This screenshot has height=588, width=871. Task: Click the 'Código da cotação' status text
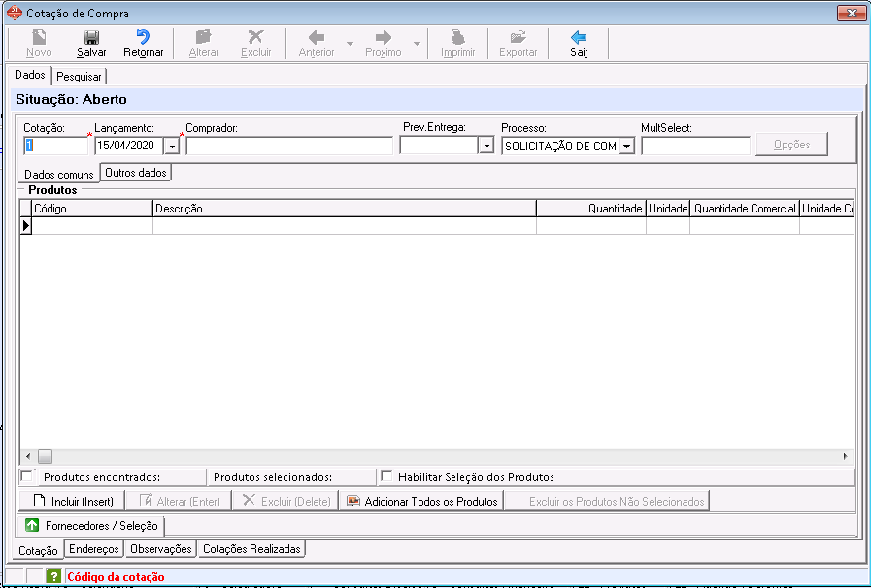pyautogui.click(x=116, y=577)
